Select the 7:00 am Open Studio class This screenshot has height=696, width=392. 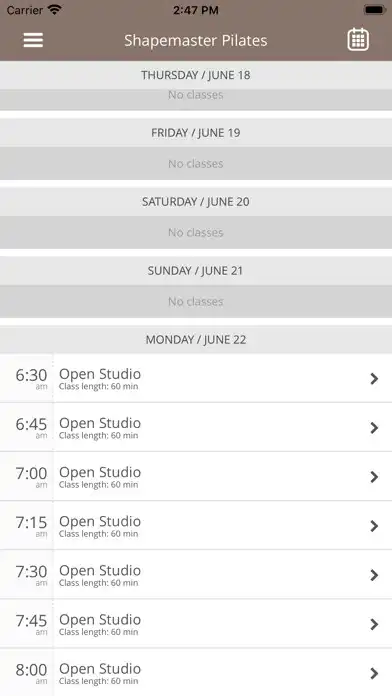pos(196,476)
